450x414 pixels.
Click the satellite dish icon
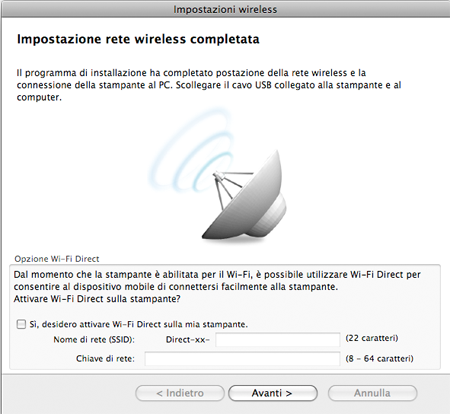pos(245,195)
